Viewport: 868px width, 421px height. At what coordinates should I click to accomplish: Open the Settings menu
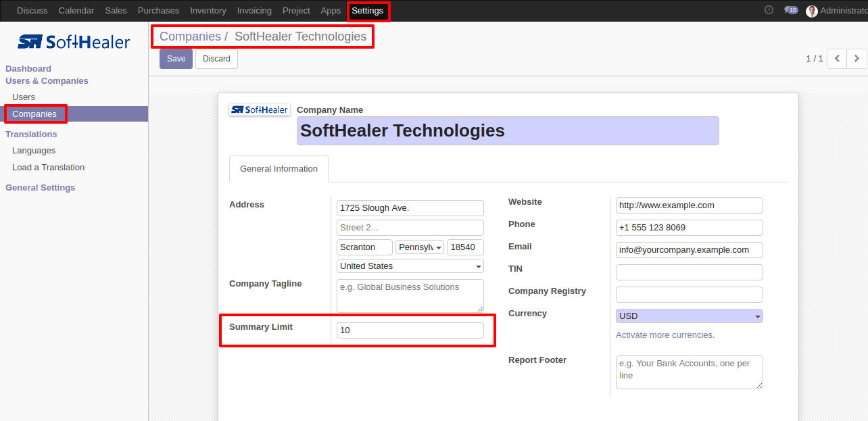click(368, 11)
